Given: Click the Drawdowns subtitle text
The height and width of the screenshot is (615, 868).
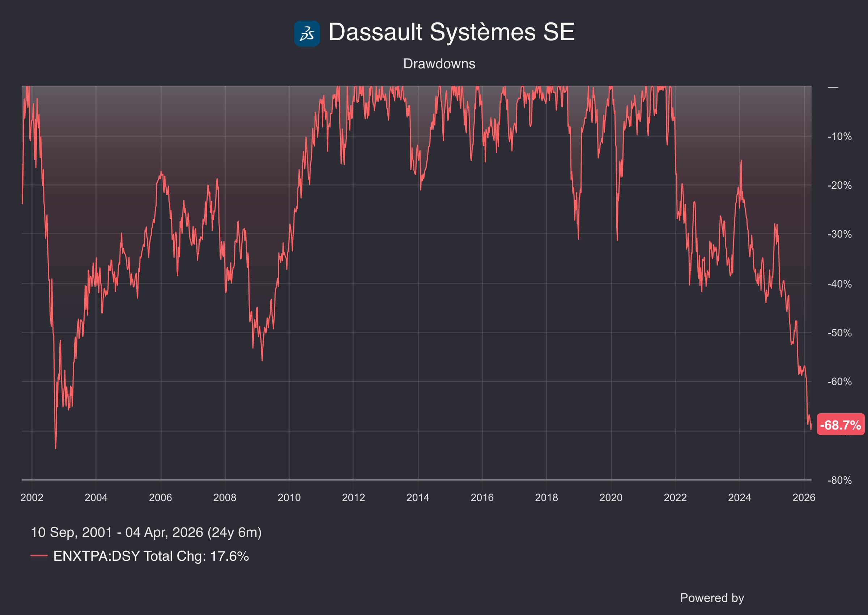Looking at the screenshot, I should pos(439,64).
